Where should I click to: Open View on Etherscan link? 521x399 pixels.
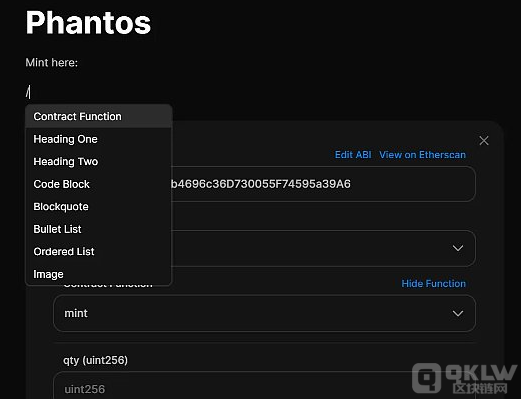point(422,155)
